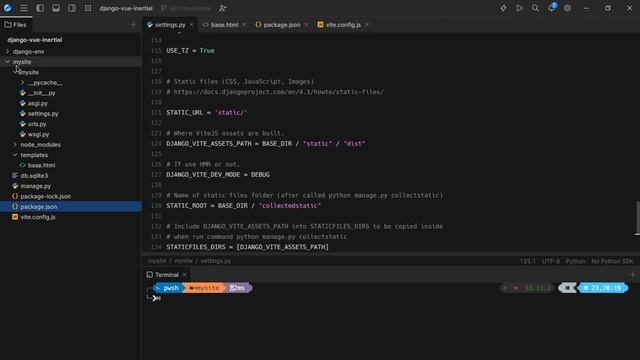
Task: Click STATIC_URL line 121 in the editor
Action: pos(207,113)
